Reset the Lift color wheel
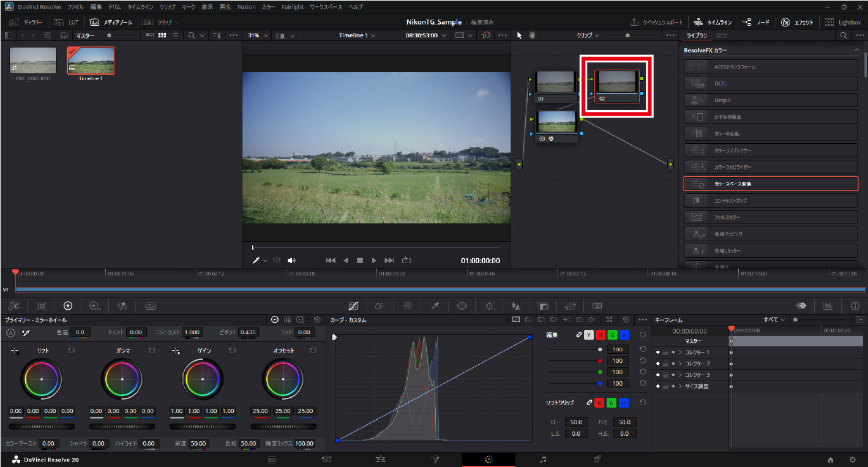The image size is (868, 467). 71,351
